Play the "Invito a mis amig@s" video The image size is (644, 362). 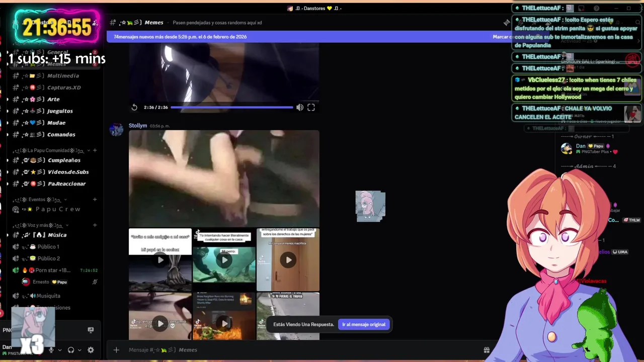[x=160, y=260]
